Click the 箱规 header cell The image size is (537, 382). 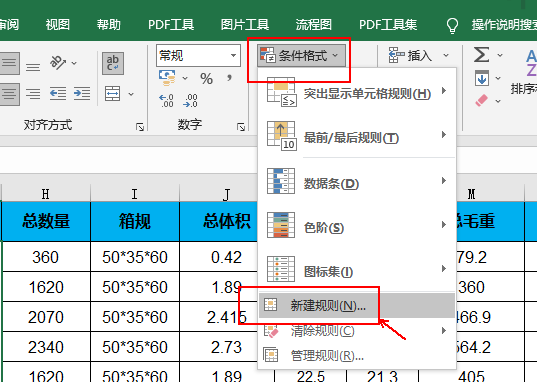pyautogui.click(x=135, y=221)
